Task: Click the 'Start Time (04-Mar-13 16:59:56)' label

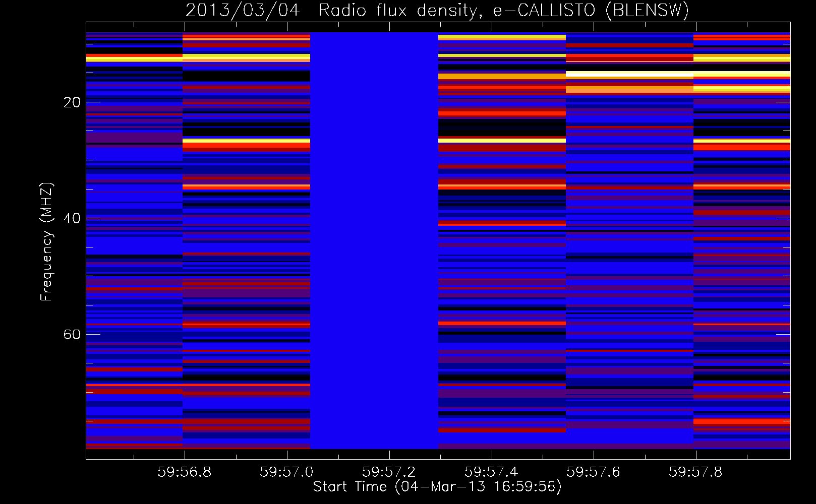Action: coord(437,487)
